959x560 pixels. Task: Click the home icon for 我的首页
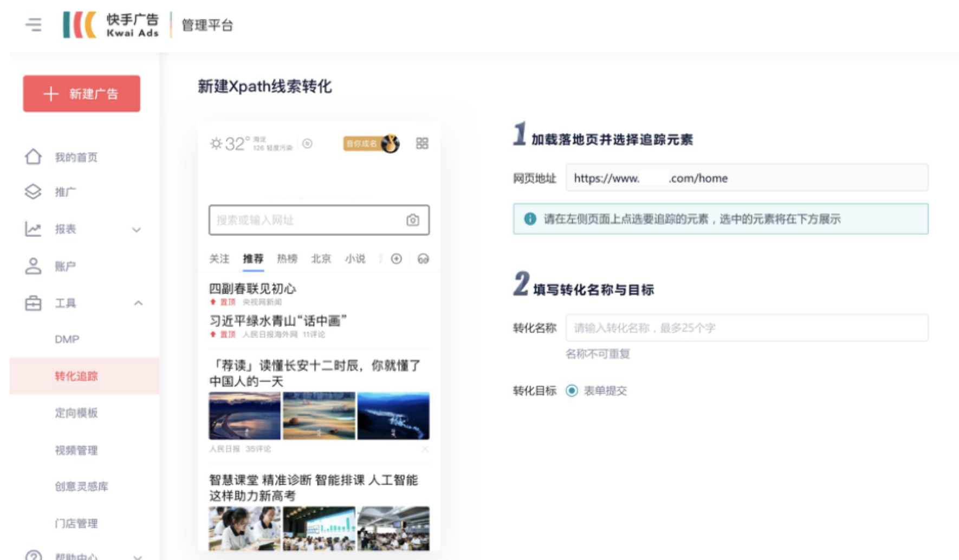click(x=33, y=157)
